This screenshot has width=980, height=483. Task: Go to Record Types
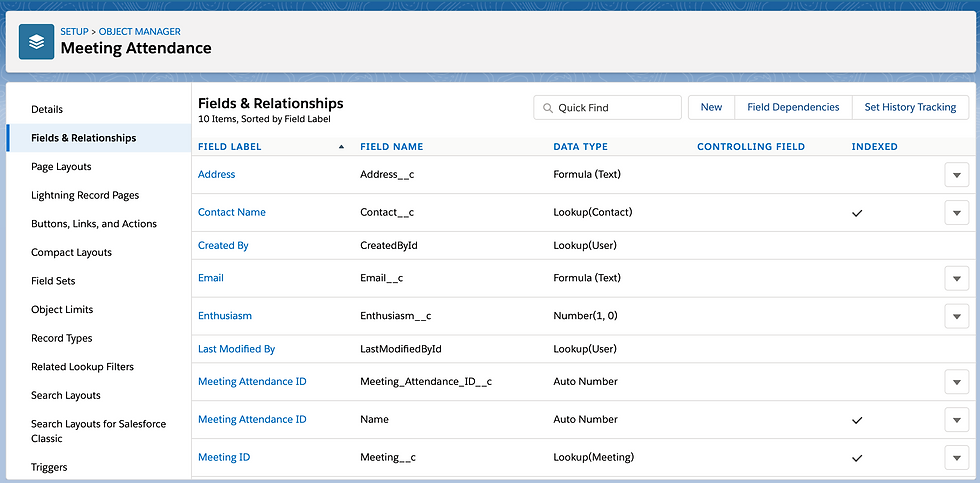pos(62,339)
